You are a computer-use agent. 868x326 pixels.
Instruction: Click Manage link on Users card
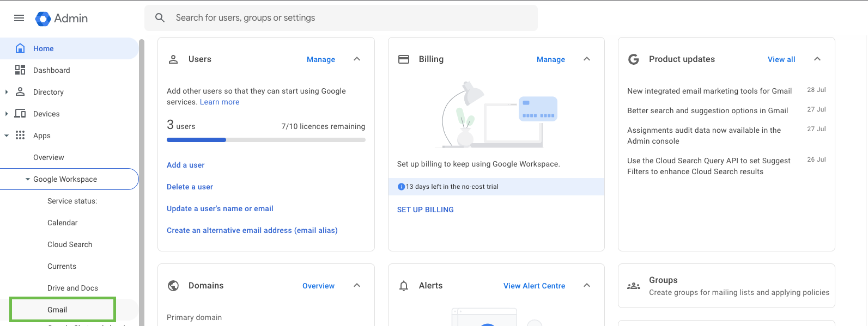[x=321, y=59]
